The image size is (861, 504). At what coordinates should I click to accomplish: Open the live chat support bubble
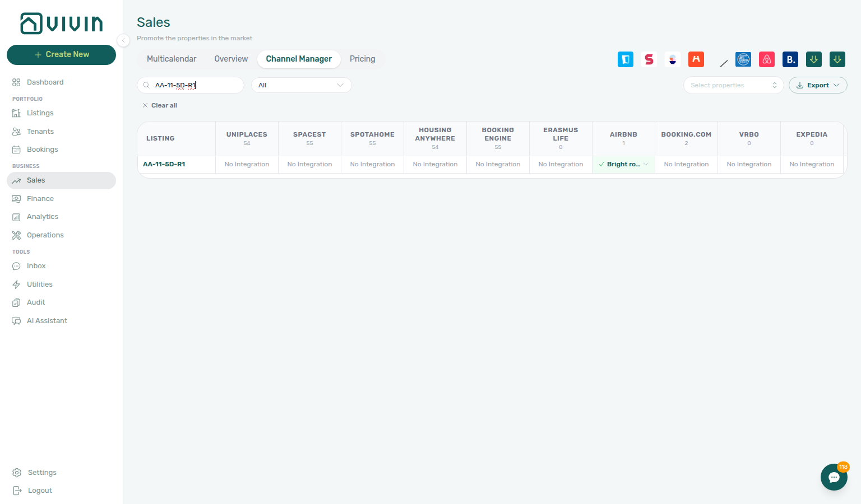pyautogui.click(x=834, y=477)
